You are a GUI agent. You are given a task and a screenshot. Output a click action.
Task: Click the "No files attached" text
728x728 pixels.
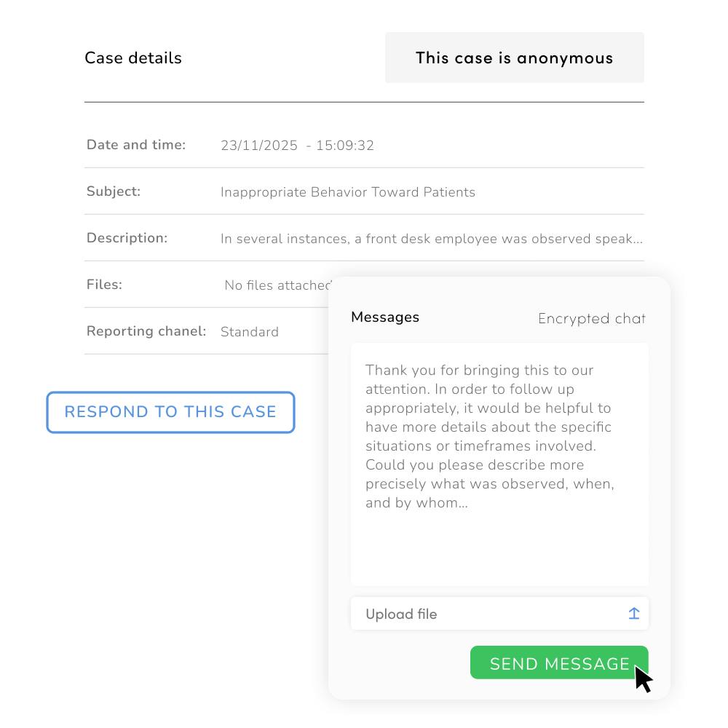[277, 285]
